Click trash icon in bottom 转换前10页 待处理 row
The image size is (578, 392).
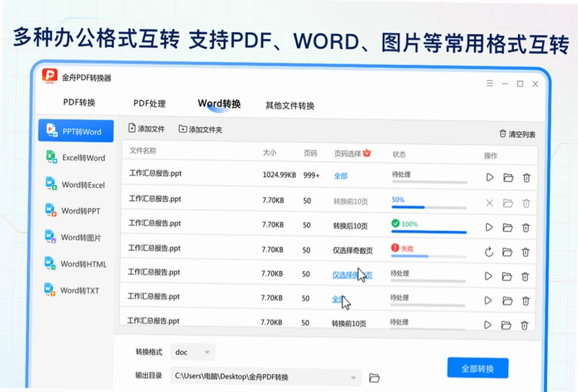click(x=525, y=325)
